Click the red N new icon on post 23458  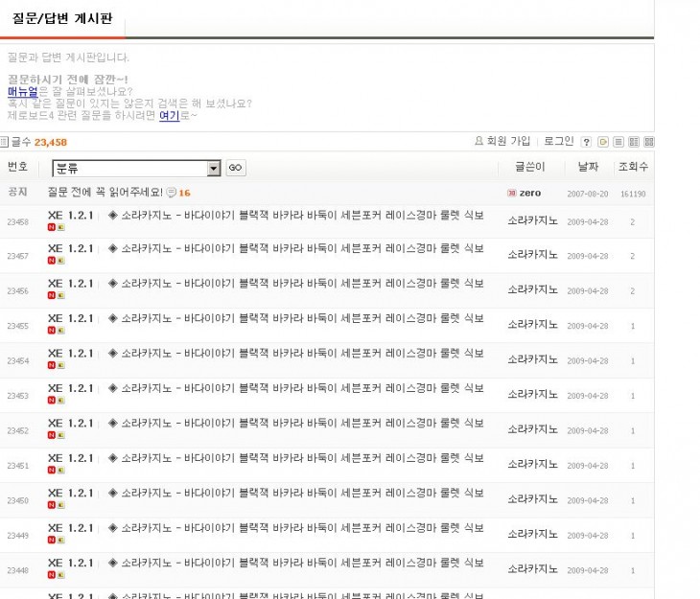coord(51,228)
